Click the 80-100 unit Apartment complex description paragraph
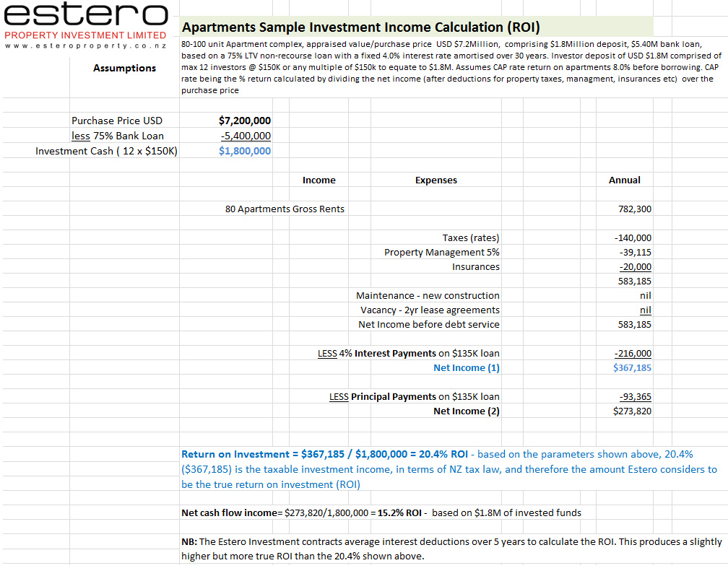This screenshot has width=728, height=576. 451,67
